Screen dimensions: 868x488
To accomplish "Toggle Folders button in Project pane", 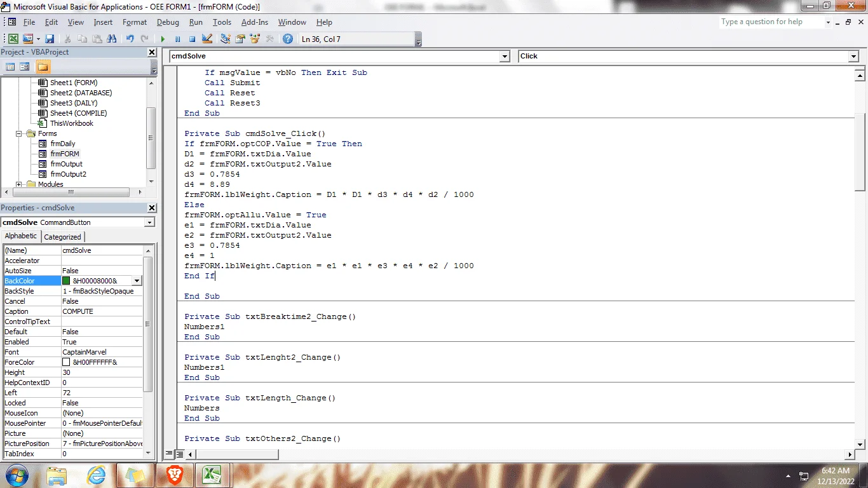I will tap(43, 66).
